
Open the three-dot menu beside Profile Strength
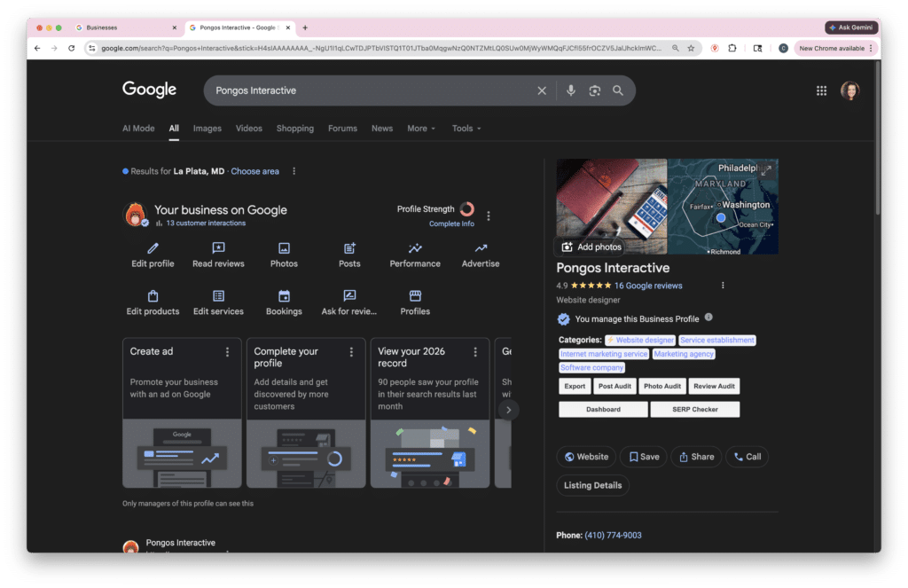[488, 215]
